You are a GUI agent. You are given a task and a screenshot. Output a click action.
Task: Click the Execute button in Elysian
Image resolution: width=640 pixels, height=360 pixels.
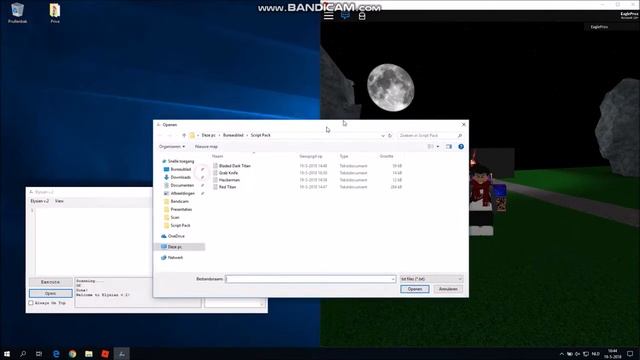pyautogui.click(x=51, y=282)
